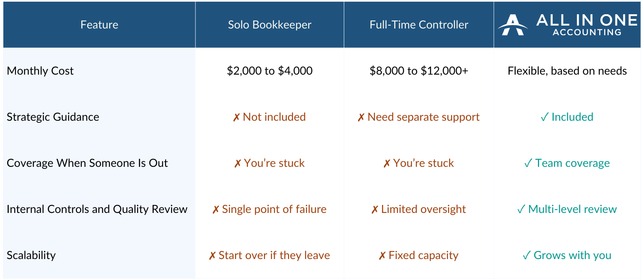Click the "Internal Controls and Quality Review" label
Screen dimensions: 644x280
pyautogui.click(x=97, y=209)
